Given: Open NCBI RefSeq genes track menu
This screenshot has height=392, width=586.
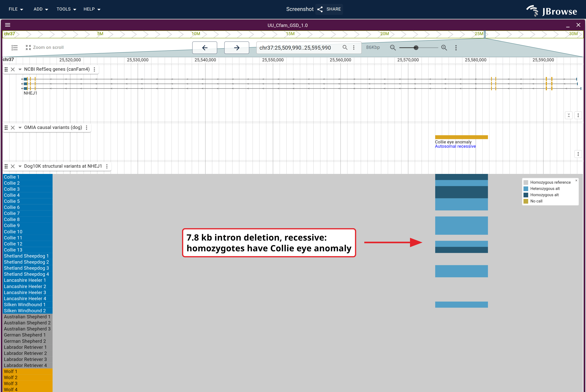Looking at the screenshot, I should [94, 69].
